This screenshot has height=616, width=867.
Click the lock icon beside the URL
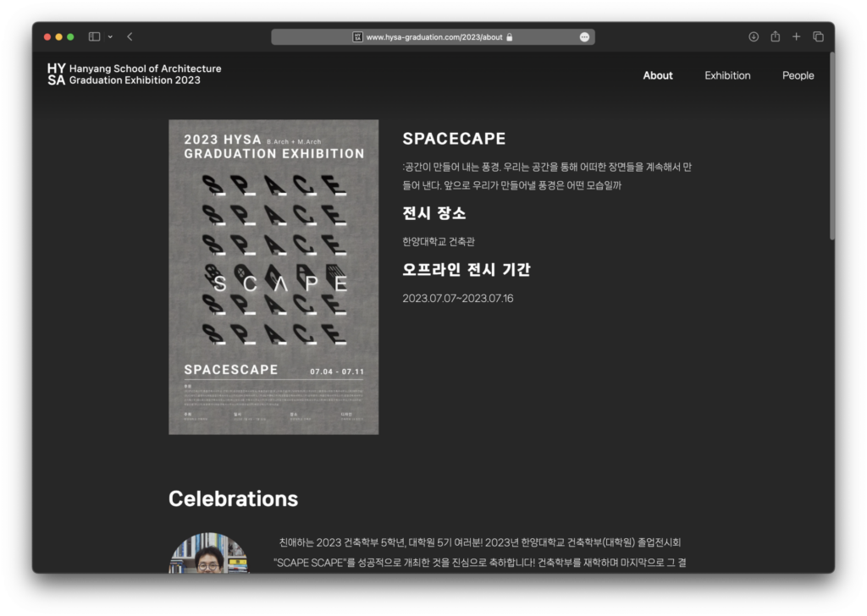point(510,37)
